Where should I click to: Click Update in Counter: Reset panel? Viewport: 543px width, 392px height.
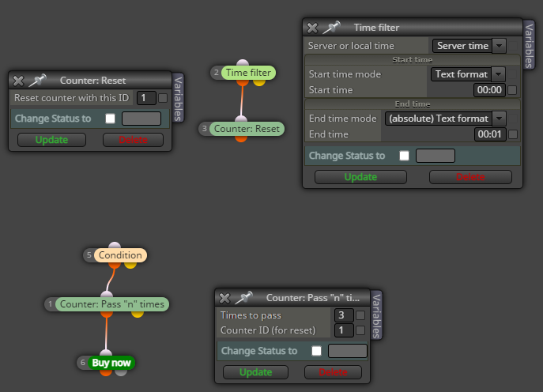click(x=51, y=140)
